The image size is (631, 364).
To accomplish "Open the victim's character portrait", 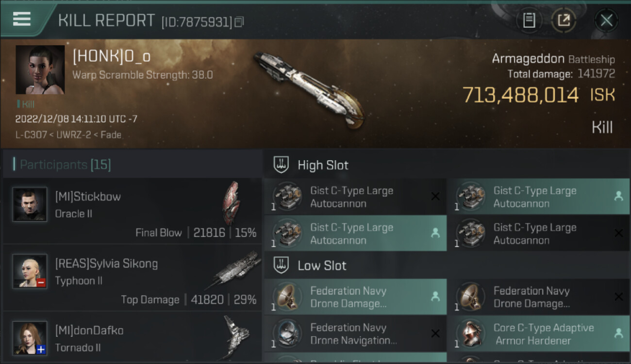I will (40, 70).
